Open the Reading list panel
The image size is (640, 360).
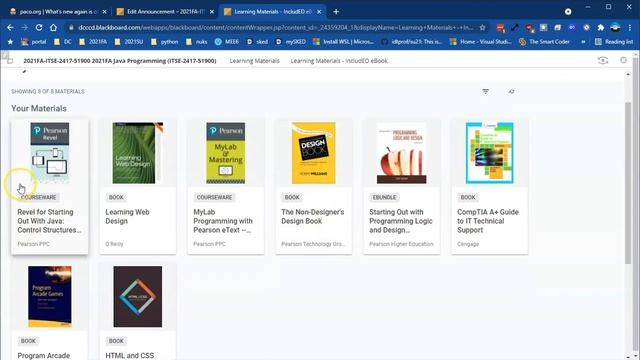pos(614,42)
